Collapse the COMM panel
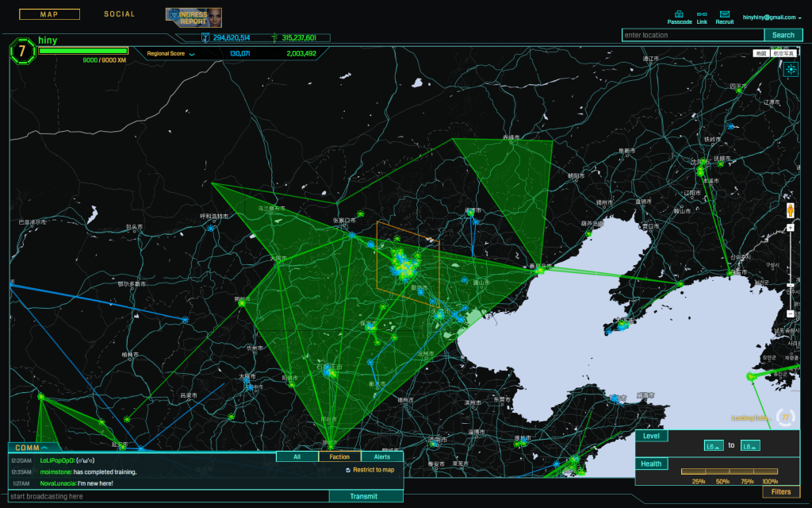This screenshot has width=812, height=508. [x=32, y=448]
